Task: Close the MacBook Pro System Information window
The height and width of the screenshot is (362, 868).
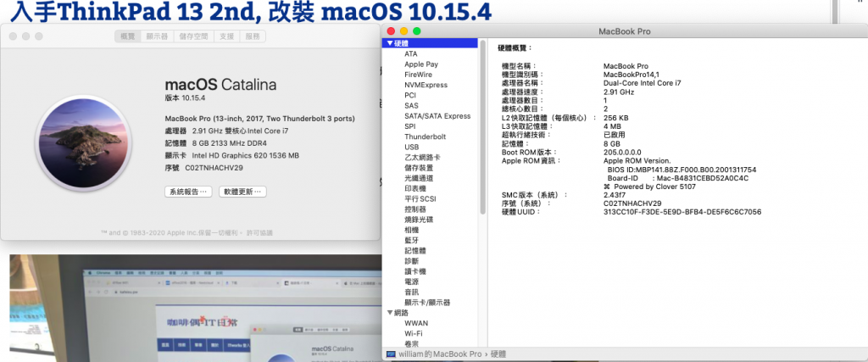Action: click(x=391, y=31)
